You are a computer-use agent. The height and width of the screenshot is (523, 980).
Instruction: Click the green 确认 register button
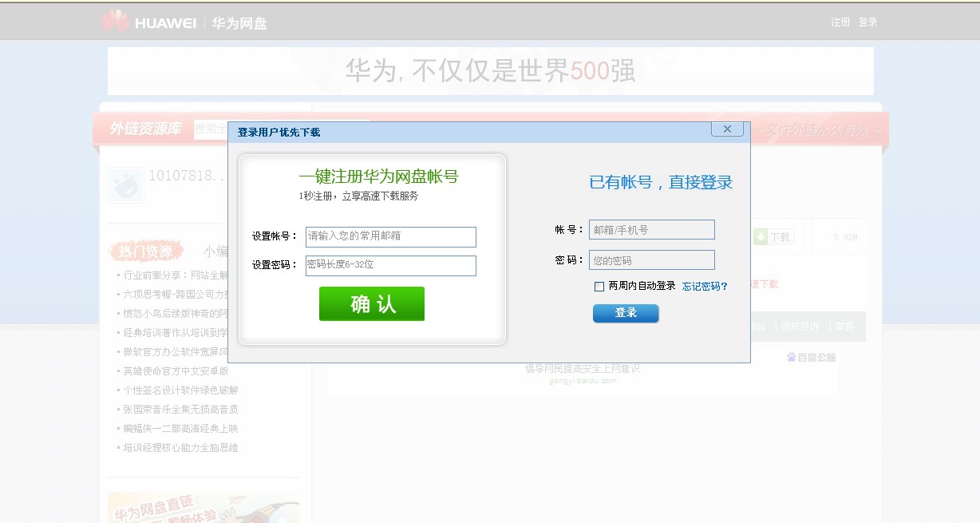click(x=372, y=304)
